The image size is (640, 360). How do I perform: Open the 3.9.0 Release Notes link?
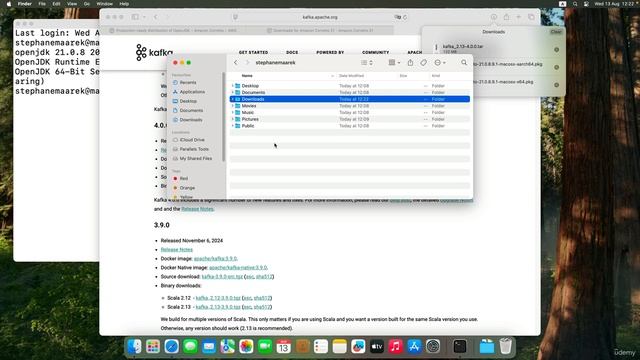177,249
